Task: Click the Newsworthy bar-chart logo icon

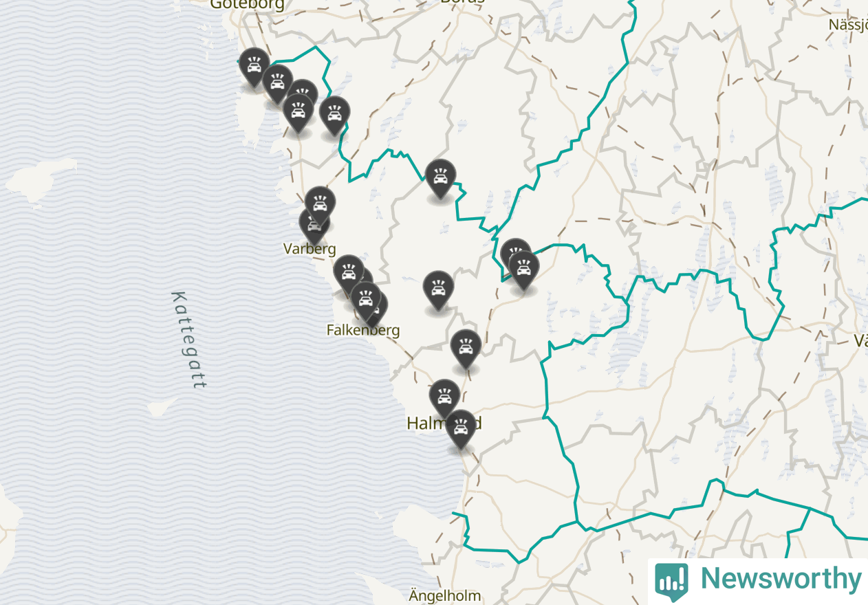Action: coord(671,581)
